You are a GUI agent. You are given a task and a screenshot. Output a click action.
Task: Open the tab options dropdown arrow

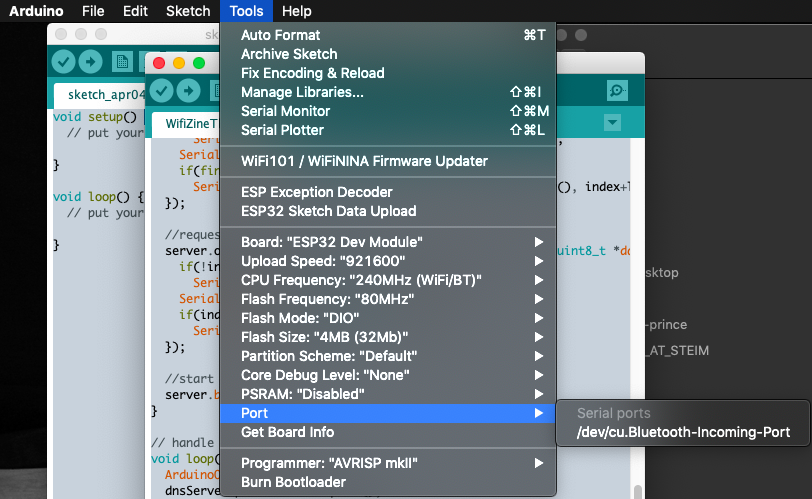coord(612,123)
